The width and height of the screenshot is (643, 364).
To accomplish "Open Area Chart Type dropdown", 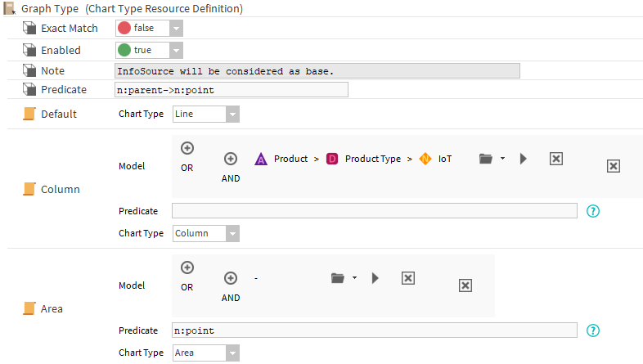I will point(232,353).
